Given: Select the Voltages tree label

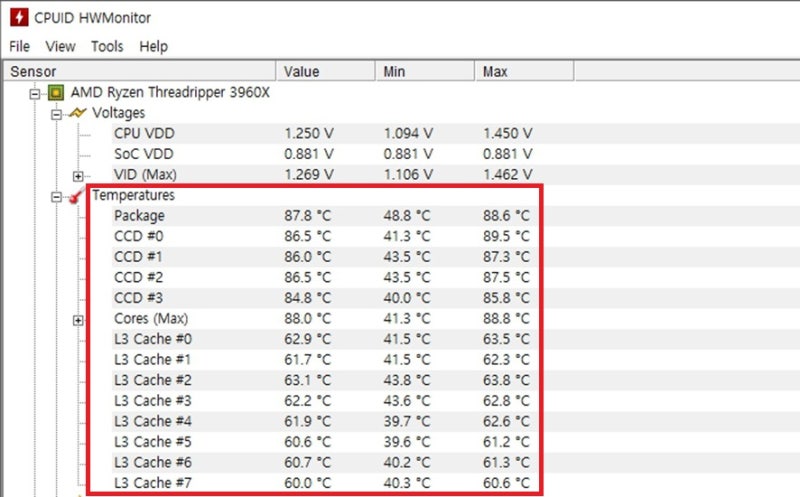Looking at the screenshot, I should point(118,113).
